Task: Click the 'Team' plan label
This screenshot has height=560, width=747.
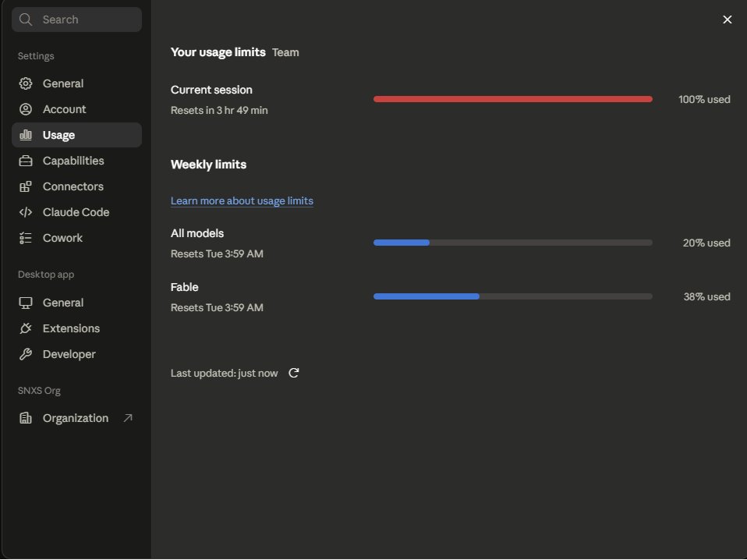Action: point(285,52)
